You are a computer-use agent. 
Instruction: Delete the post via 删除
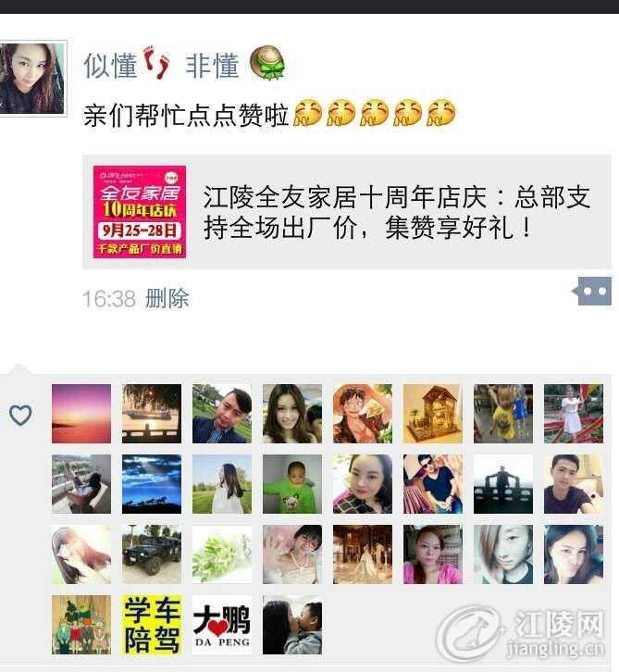[x=167, y=298]
